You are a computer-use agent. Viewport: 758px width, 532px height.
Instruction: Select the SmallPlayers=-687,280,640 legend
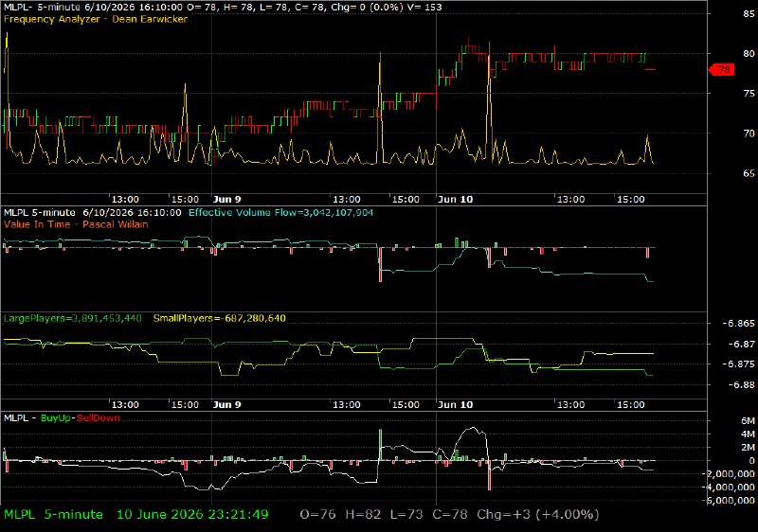pos(219,318)
